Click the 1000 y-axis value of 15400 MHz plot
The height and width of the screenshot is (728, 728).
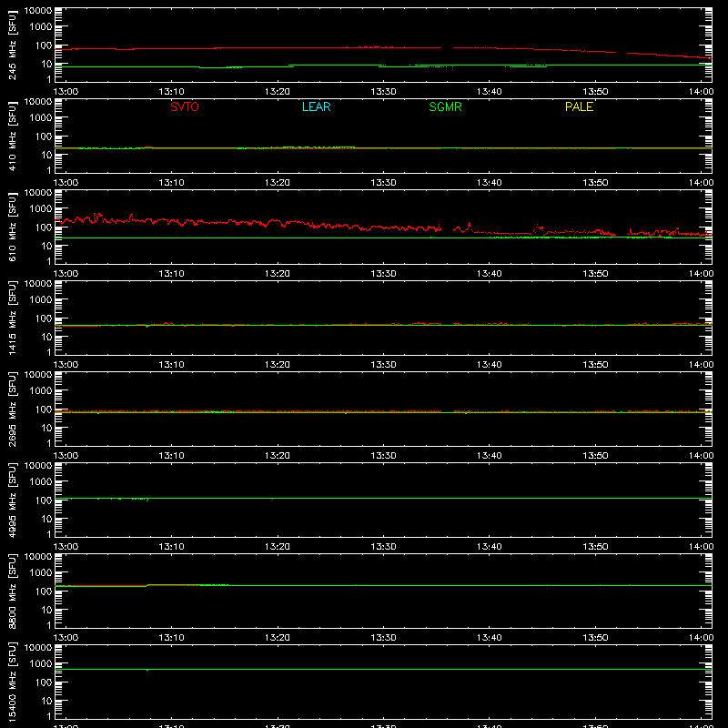pos(41,664)
